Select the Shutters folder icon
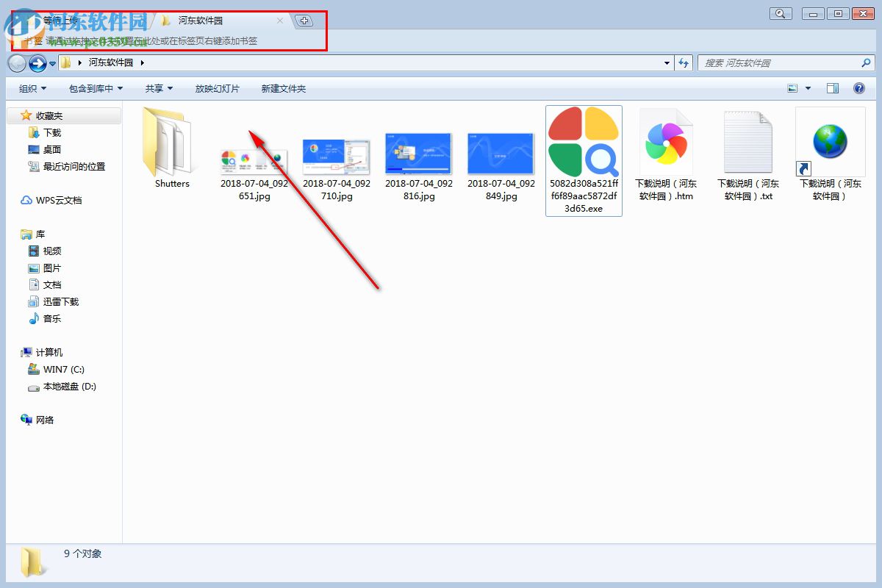The image size is (882, 588). pyautogui.click(x=167, y=140)
